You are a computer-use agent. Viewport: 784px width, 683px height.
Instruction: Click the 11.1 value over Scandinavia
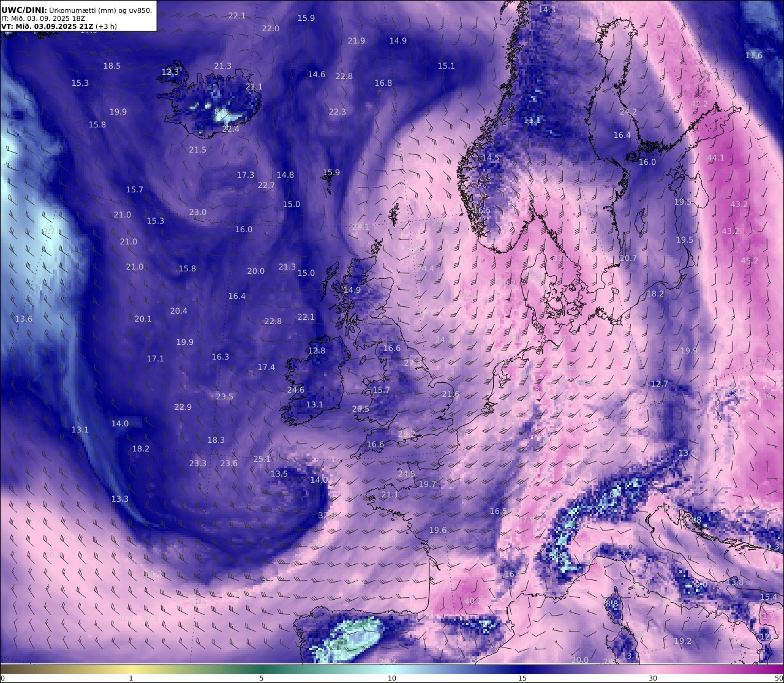pos(532,121)
